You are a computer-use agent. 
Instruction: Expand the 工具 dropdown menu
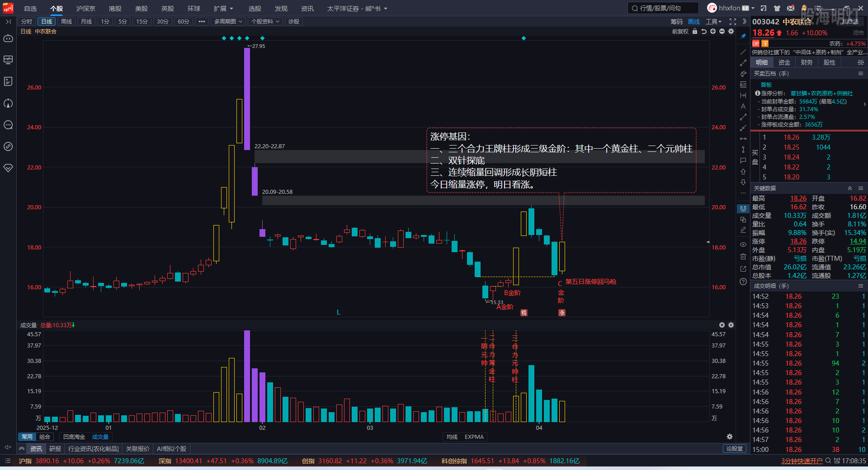coord(713,22)
